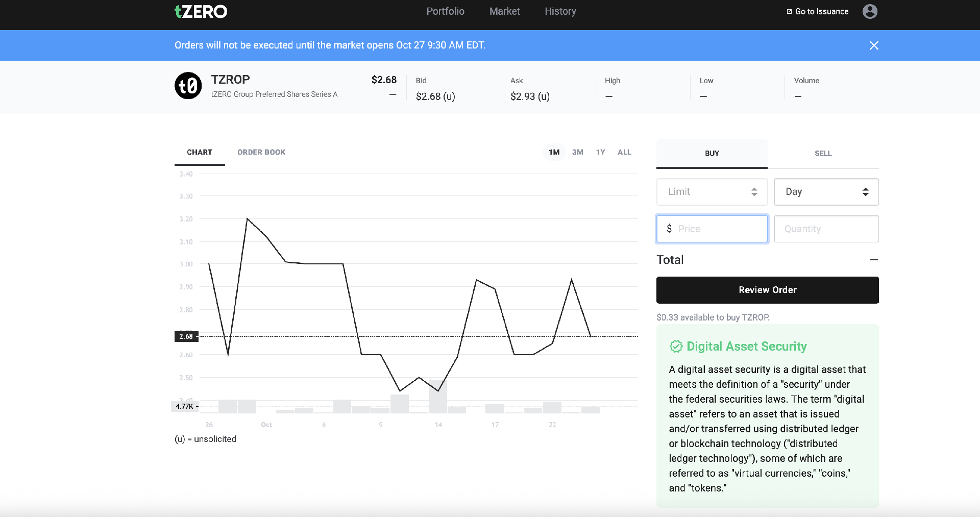This screenshot has height=517, width=980.
Task: Select the Sell tab
Action: pyautogui.click(x=823, y=154)
